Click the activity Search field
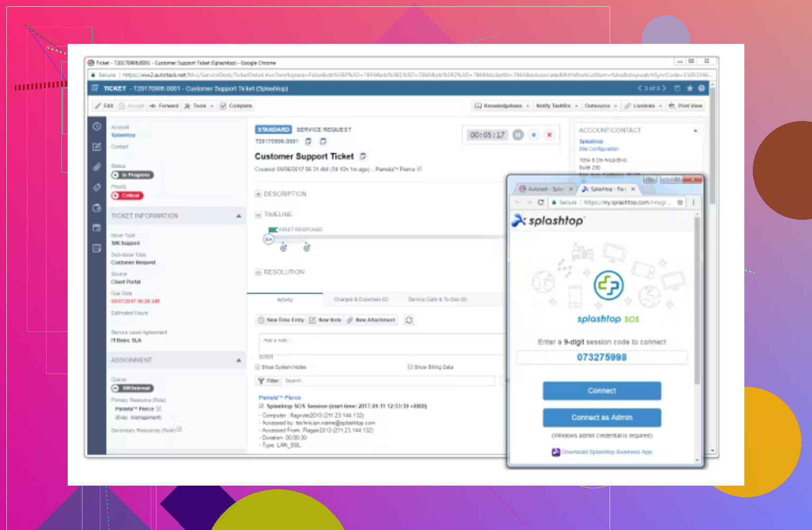The image size is (812, 530). pos(389,380)
